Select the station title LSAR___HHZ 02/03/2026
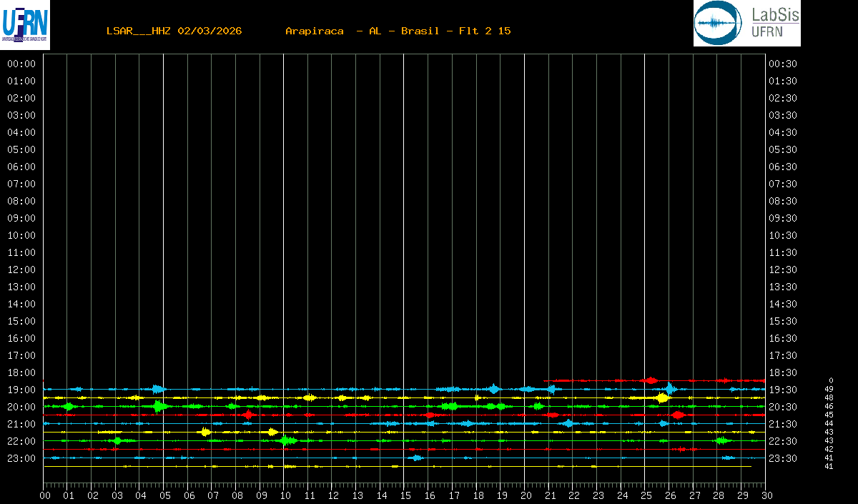 [x=174, y=31]
